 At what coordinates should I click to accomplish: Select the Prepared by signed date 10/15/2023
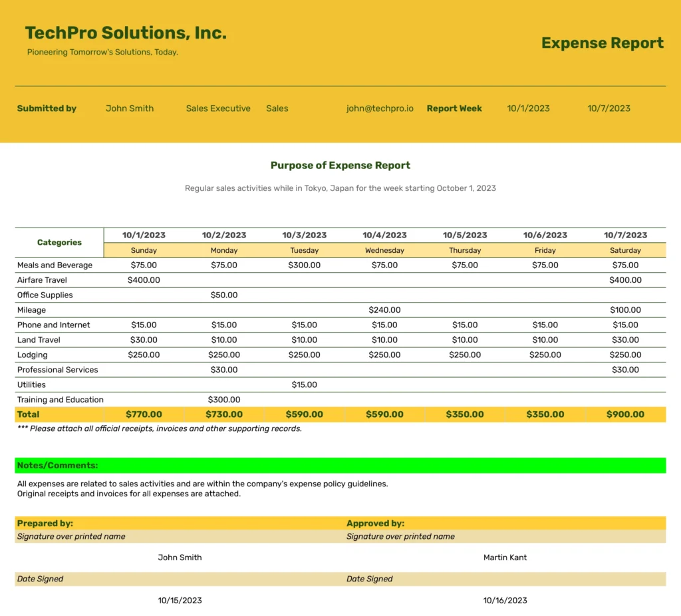[180, 601]
